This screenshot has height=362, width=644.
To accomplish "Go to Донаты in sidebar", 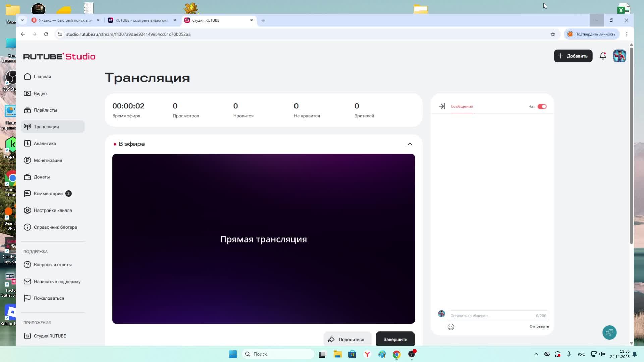I will coord(42,177).
